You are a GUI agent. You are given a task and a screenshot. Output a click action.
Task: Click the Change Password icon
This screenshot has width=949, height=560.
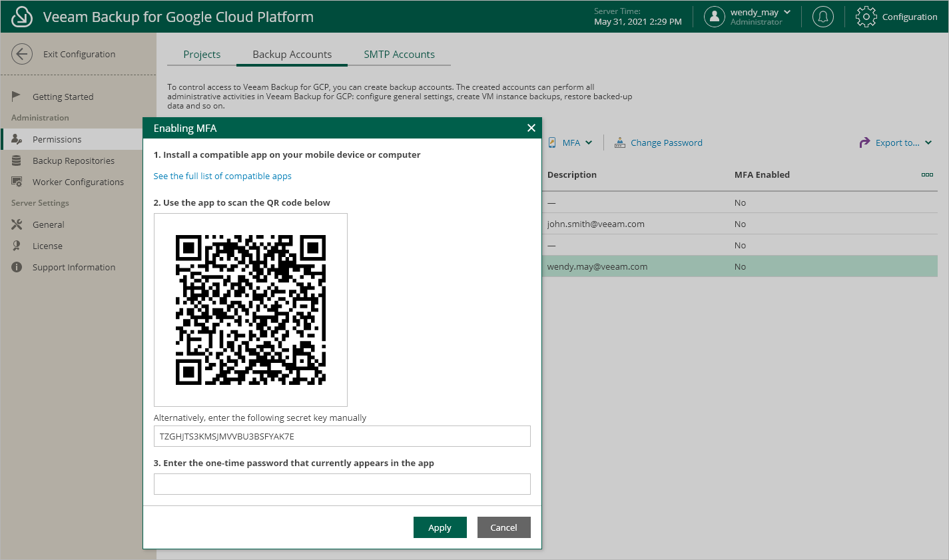(x=620, y=142)
